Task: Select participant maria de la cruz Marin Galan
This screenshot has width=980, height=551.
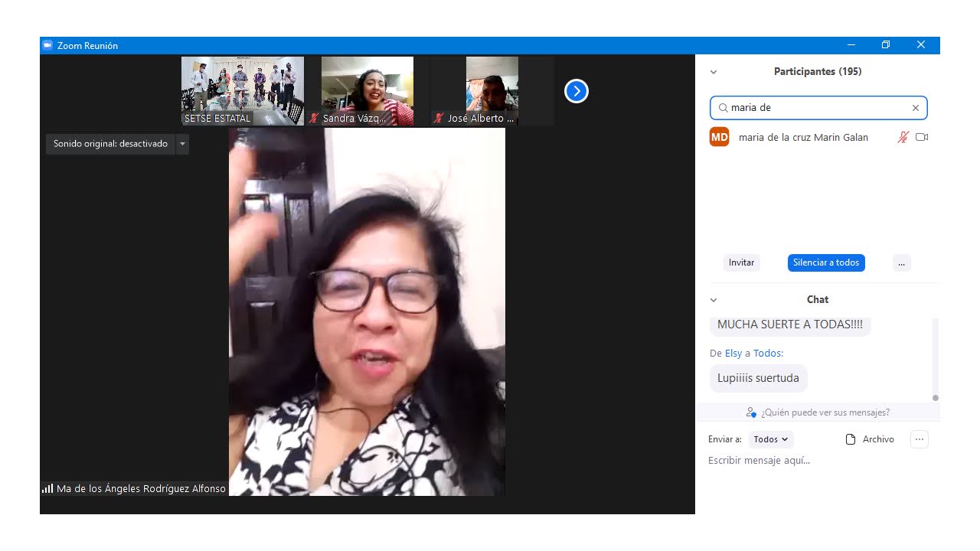Action: click(820, 137)
